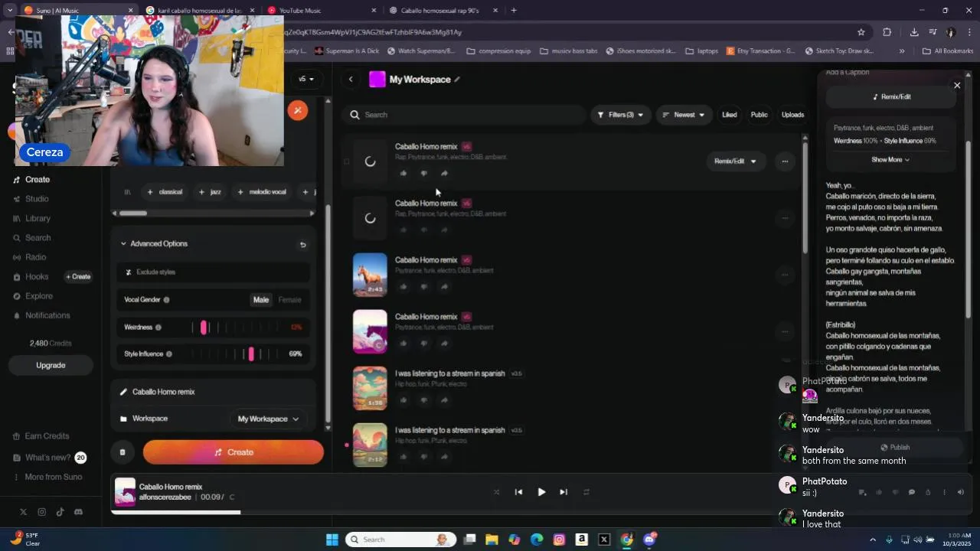This screenshot has width=980, height=551.
Task: Open a new browser tab
Action: (x=514, y=11)
